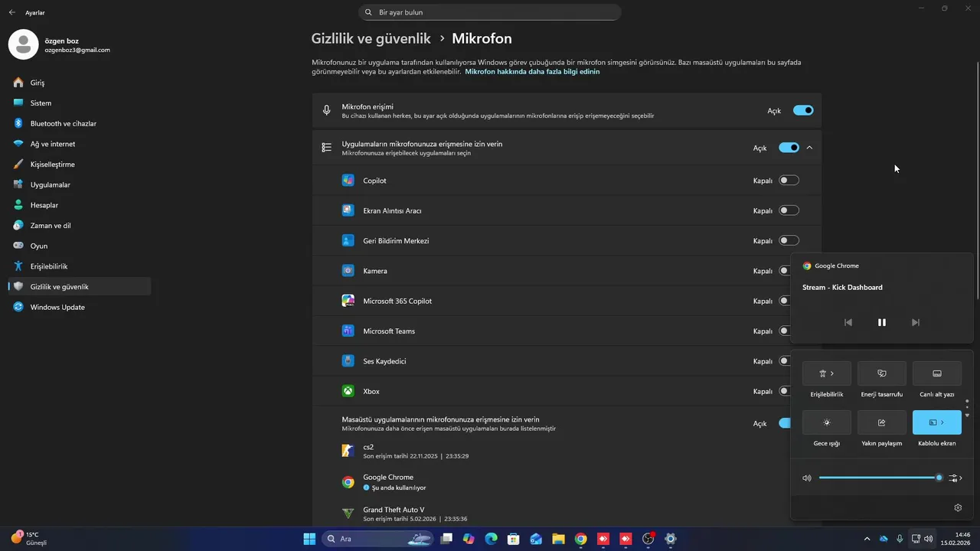This screenshot has width=980, height=551.
Task: Open the Windows Start menu
Action: [x=309, y=539]
